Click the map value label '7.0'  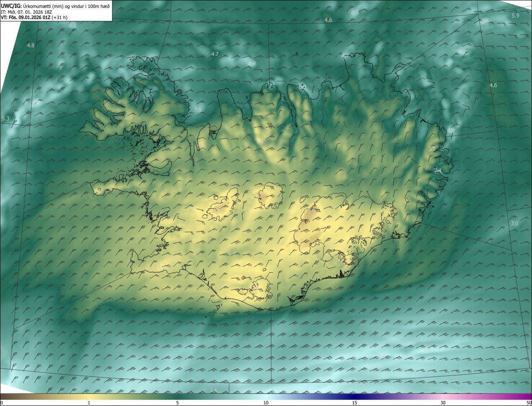[515, 224]
